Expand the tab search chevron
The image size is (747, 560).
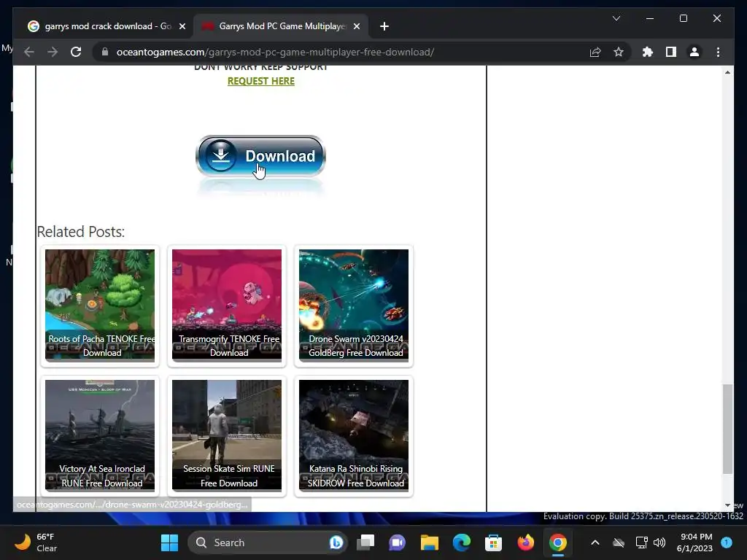click(x=616, y=18)
